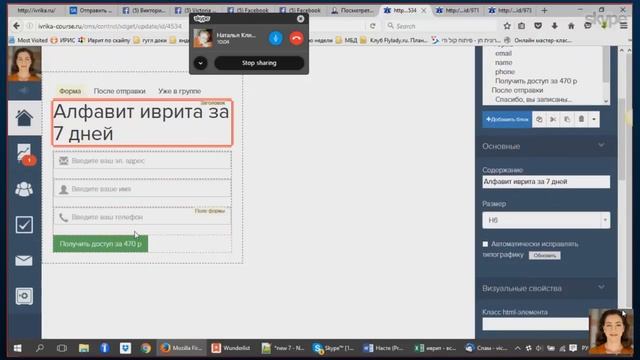This screenshot has width=640, height=360.
Task: Expand Skype popup options chevron
Action: [200, 63]
